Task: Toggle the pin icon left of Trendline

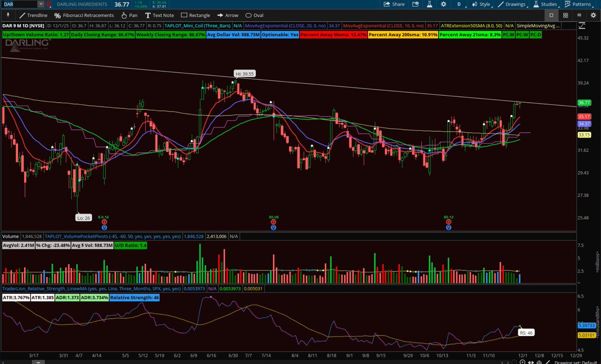Action: (8, 16)
